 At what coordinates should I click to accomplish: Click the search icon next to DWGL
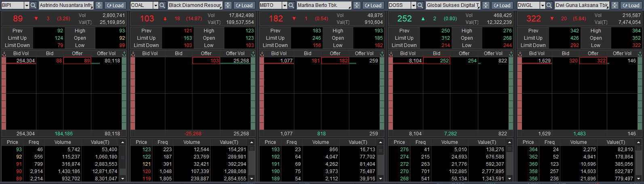549,5
